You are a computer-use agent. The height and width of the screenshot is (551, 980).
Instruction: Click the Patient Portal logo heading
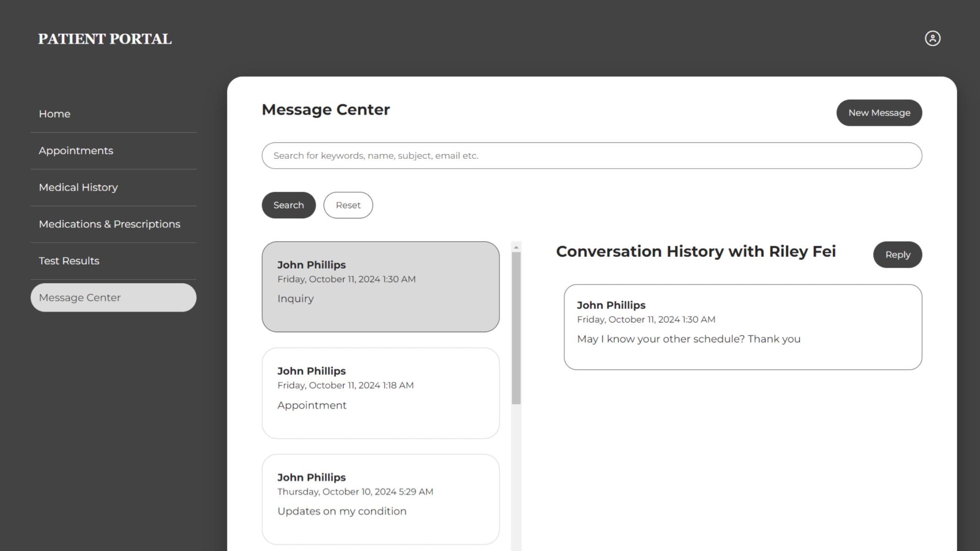(105, 39)
